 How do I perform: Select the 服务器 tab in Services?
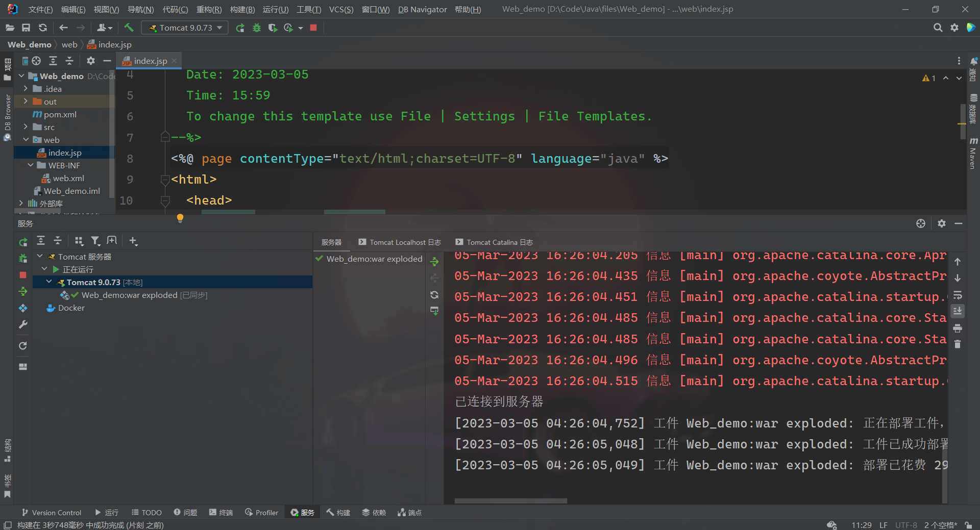(331, 242)
